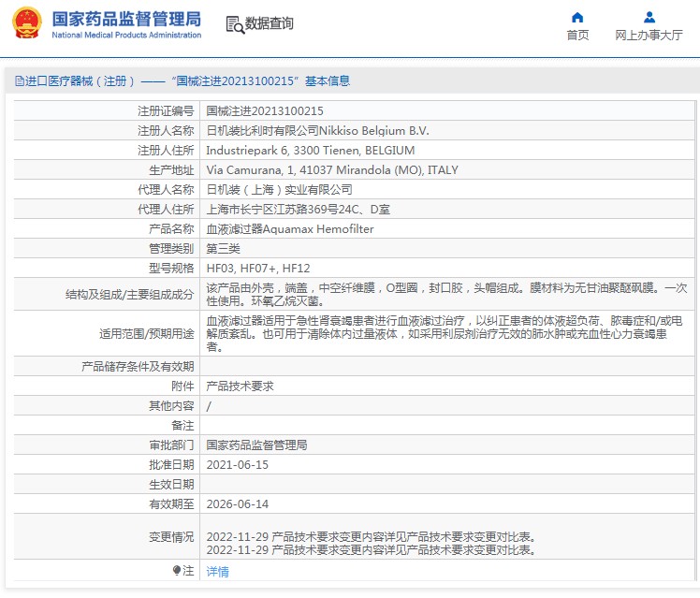Select first 2022-11-29 change record line
The height and width of the screenshot is (598, 700).
tap(372, 536)
